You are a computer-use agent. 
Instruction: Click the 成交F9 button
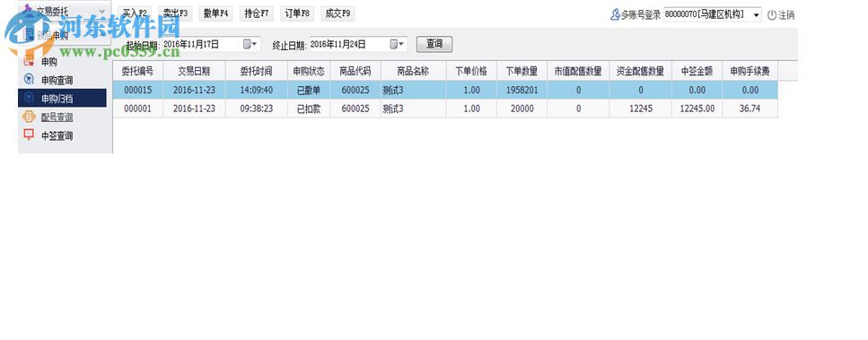[338, 13]
